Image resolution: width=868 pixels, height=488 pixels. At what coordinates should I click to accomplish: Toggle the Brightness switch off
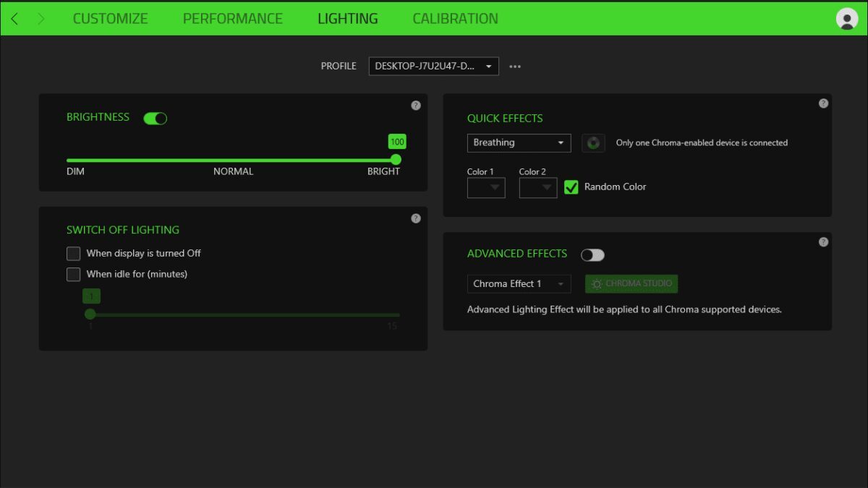tap(156, 118)
